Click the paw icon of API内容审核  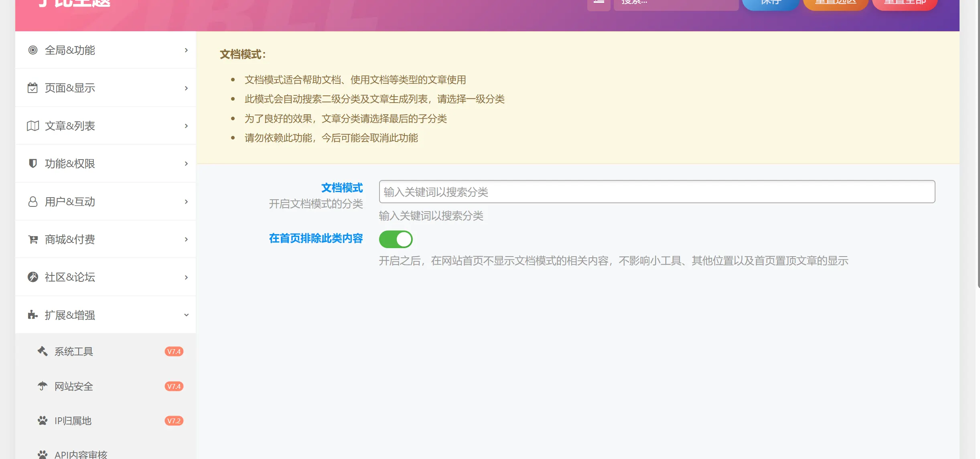pyautogui.click(x=43, y=455)
